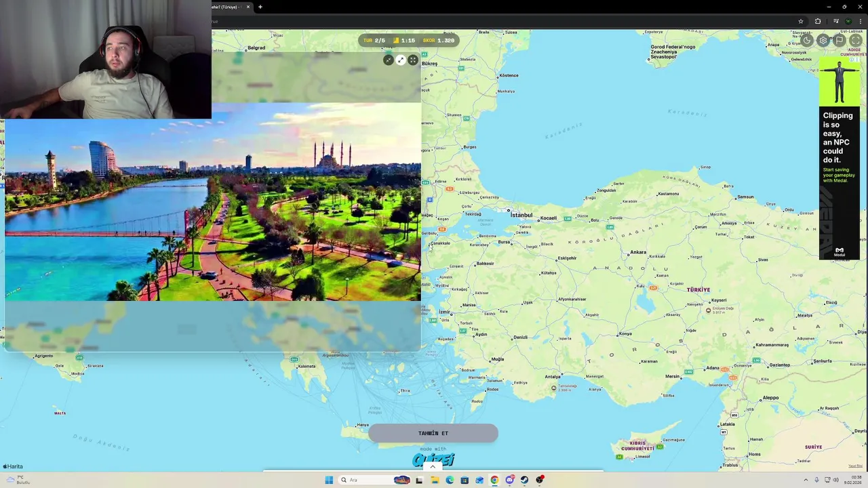Open File Explorer from the taskbar
Screen dimensions: 868x488
(435, 480)
